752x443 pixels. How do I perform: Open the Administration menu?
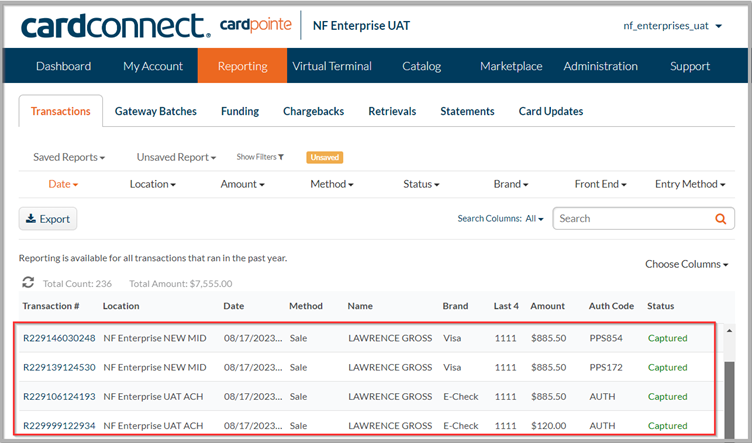[600, 66]
